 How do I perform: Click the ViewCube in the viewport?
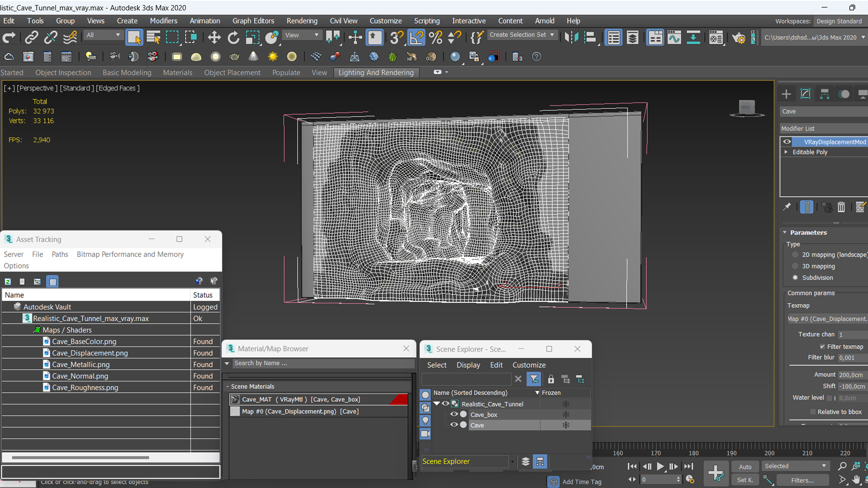coord(746,108)
